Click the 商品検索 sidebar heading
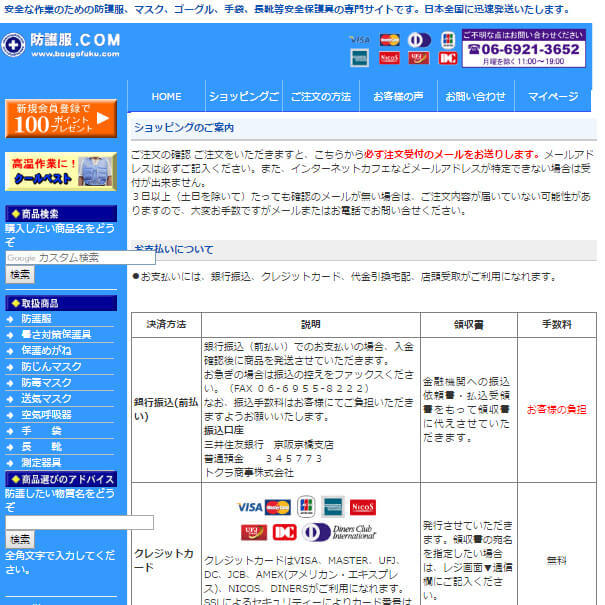Screen dimensions: 605x605 pyautogui.click(x=61, y=214)
